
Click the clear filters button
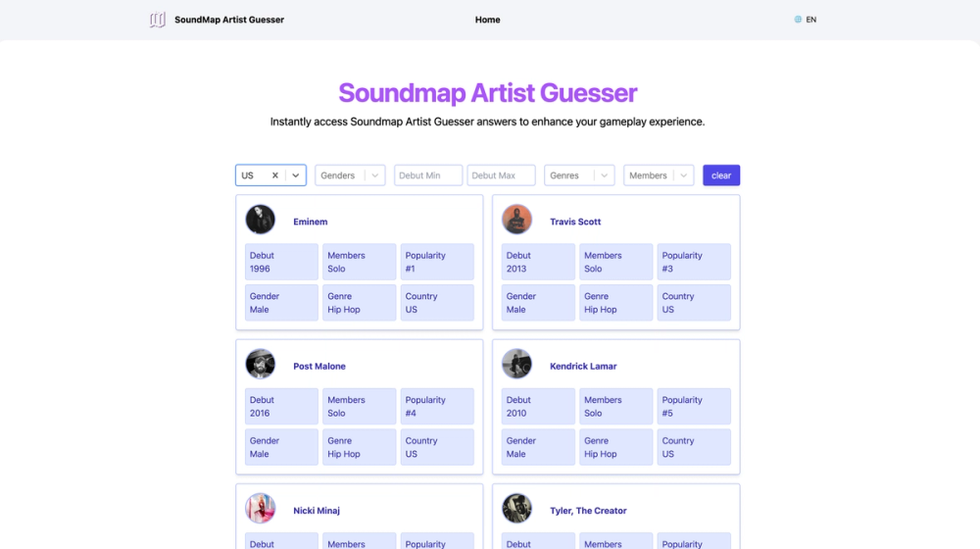[721, 175]
